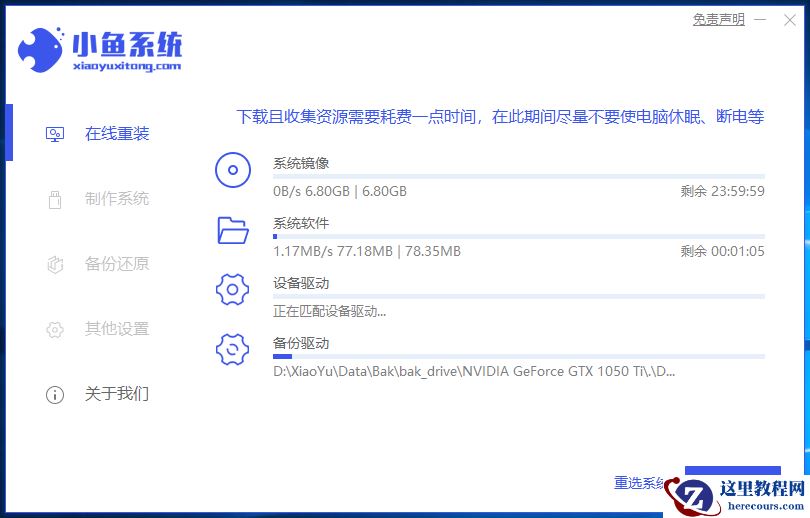Click the 关于我们 info circle icon
The height and width of the screenshot is (518, 810).
(x=55, y=395)
